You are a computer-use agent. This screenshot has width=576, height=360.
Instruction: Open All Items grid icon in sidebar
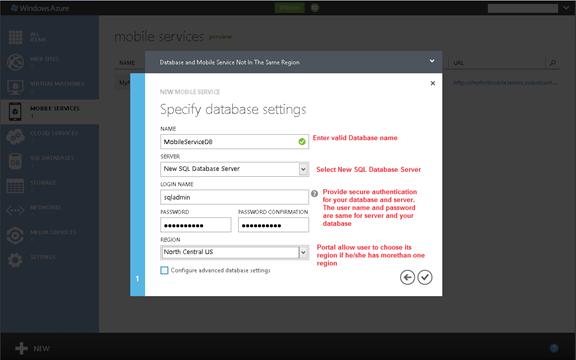coord(15,37)
